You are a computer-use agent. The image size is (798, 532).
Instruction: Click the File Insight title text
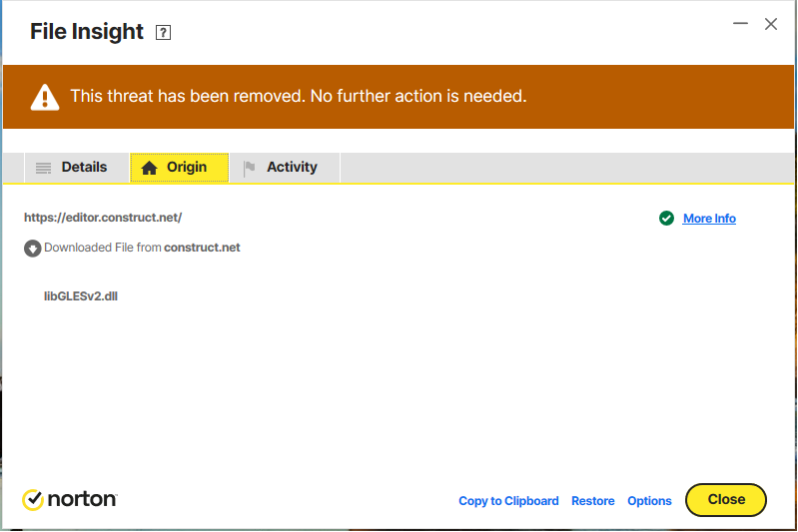click(x=87, y=32)
